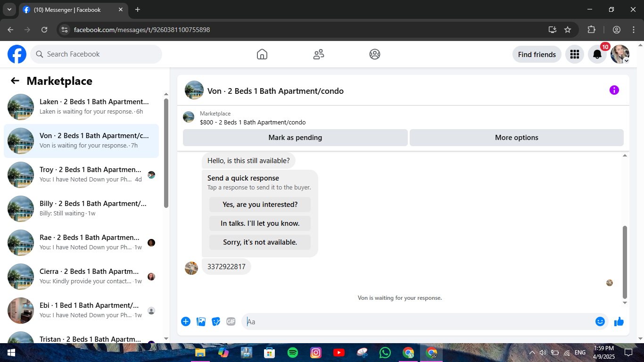This screenshot has width=644, height=362.
Task: Open WhatsApp from the taskbar
Action: pos(385,353)
